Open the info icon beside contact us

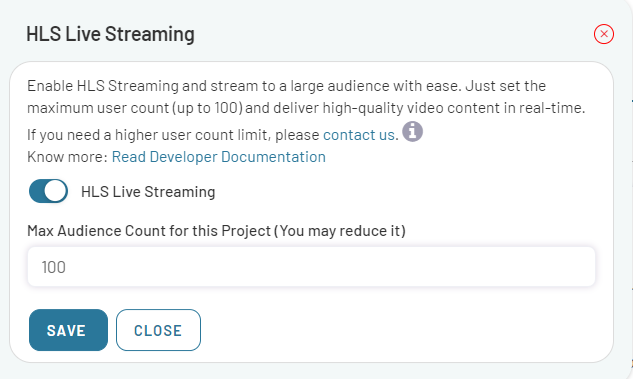click(x=412, y=132)
